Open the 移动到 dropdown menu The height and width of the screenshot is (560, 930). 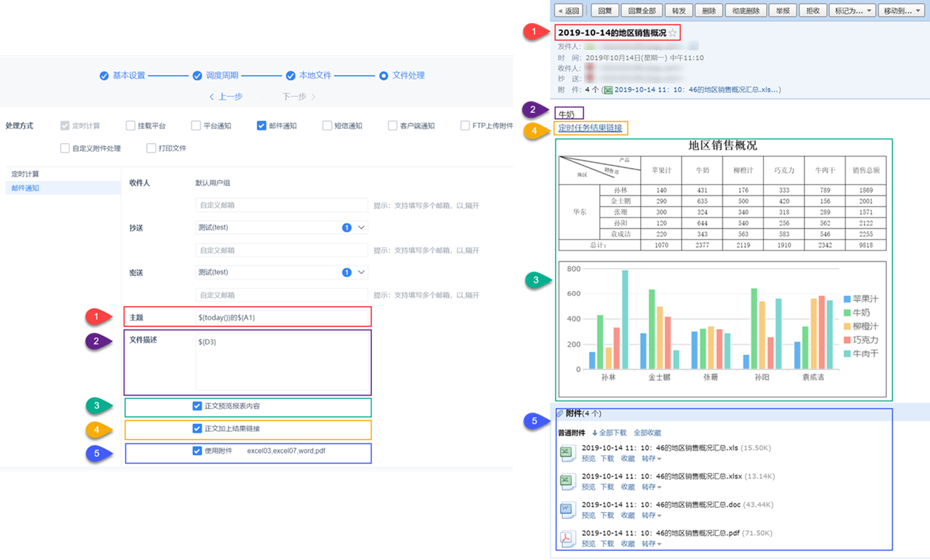point(902,11)
